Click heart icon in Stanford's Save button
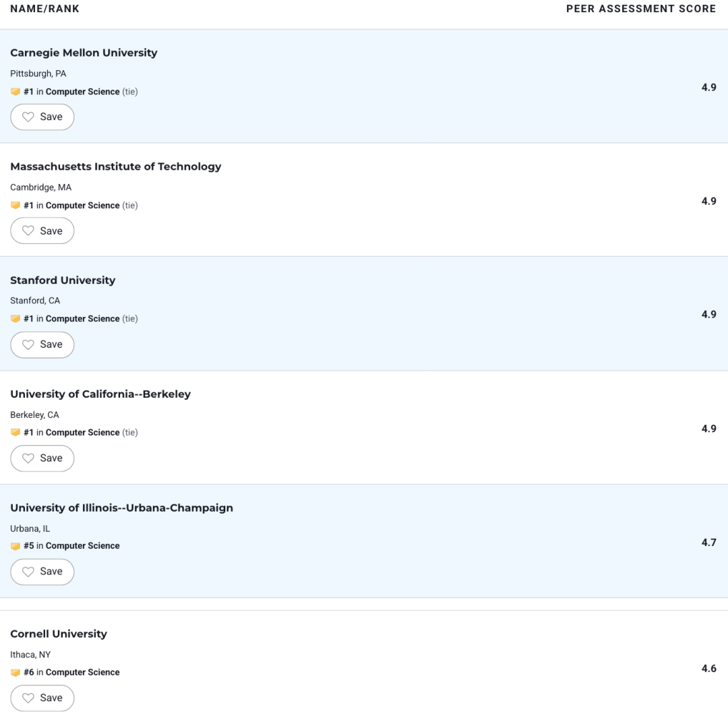 (x=28, y=344)
